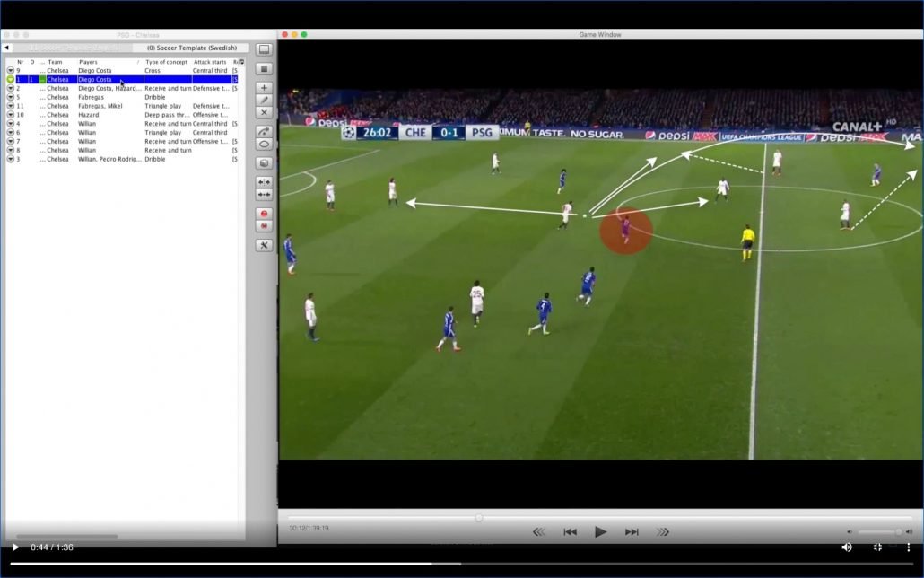
Task: Add a new event with the plus button
Action: point(264,87)
